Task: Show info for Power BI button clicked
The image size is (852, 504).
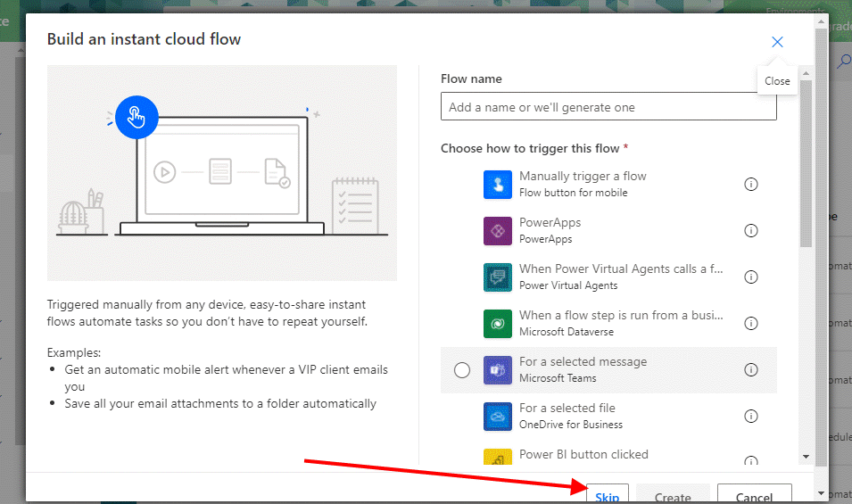Action: coord(750,460)
